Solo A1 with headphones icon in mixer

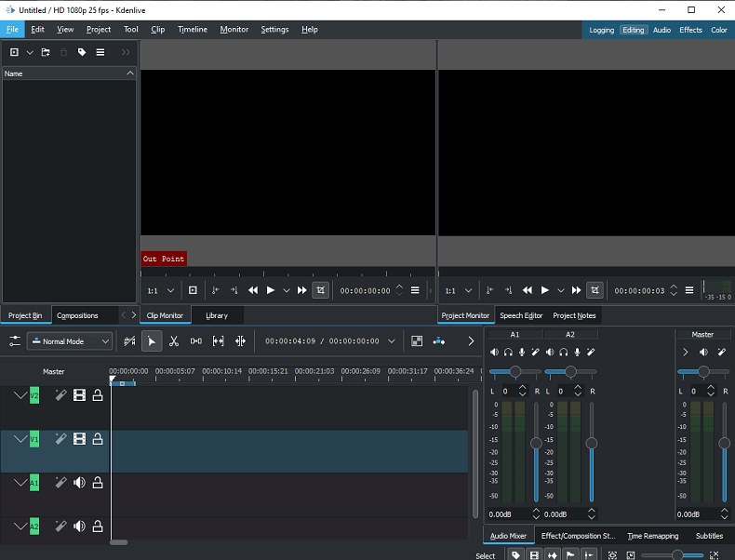coord(508,352)
